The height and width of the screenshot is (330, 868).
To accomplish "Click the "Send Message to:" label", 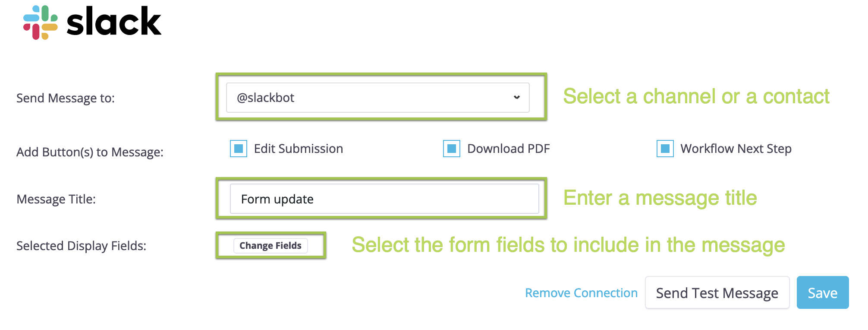I will (66, 98).
